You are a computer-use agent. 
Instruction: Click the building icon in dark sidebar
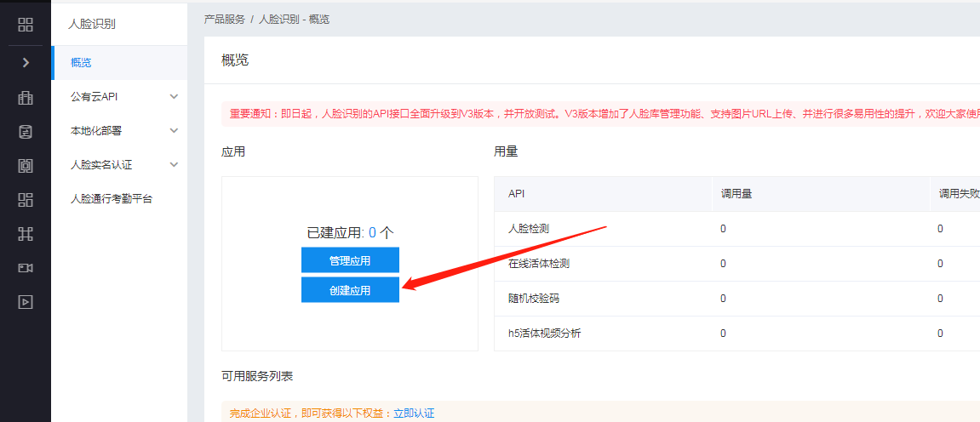pos(26,97)
